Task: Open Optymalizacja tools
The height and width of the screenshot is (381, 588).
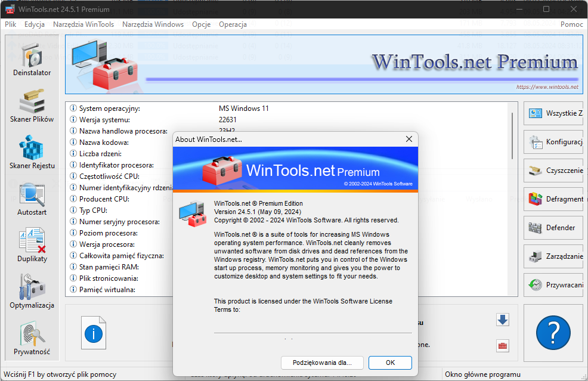Action: point(32,292)
